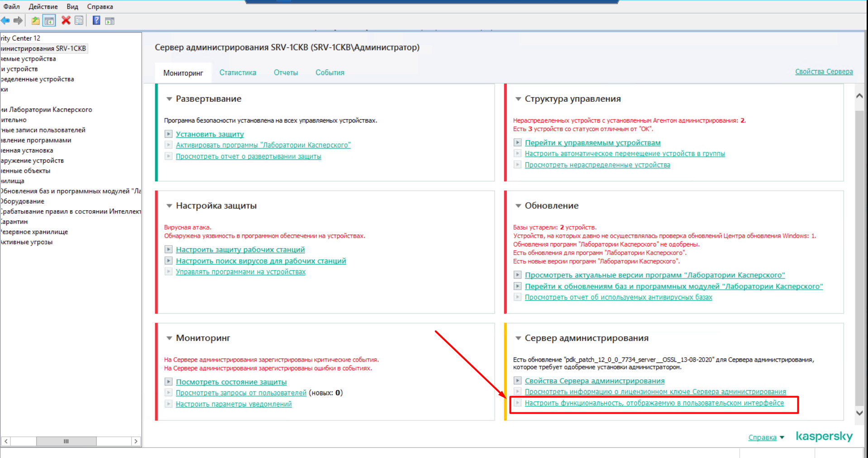The height and width of the screenshot is (458, 868).
Task: Select the 'Оборудование' tree item
Action: 22,201
